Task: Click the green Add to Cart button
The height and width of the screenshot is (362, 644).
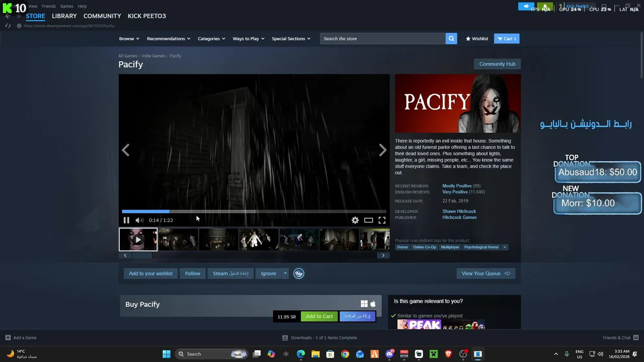Action: click(319, 316)
